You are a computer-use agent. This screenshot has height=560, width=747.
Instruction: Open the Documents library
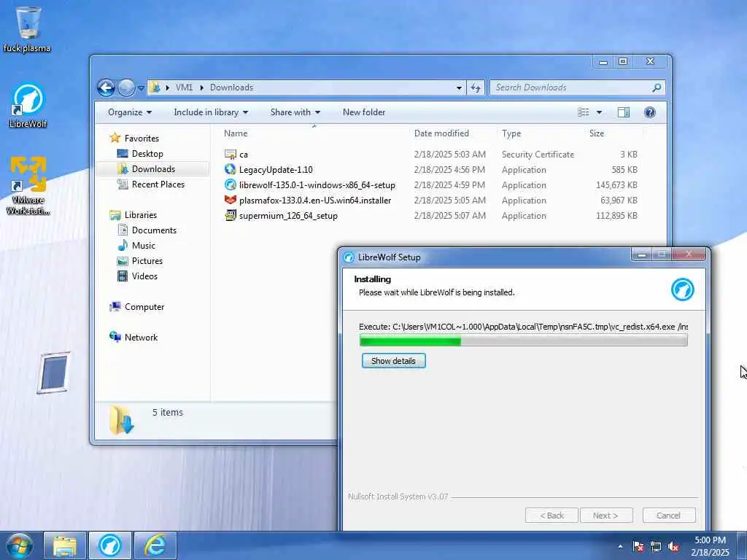154,230
